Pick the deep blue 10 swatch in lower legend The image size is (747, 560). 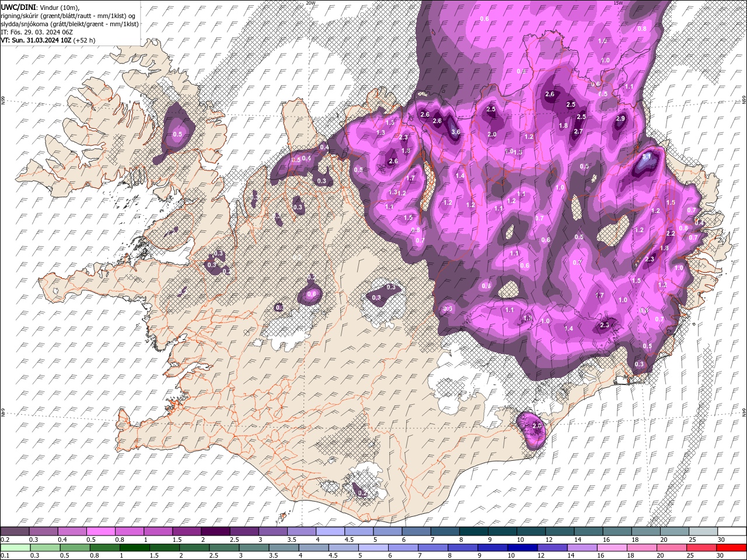pyautogui.click(x=522, y=548)
